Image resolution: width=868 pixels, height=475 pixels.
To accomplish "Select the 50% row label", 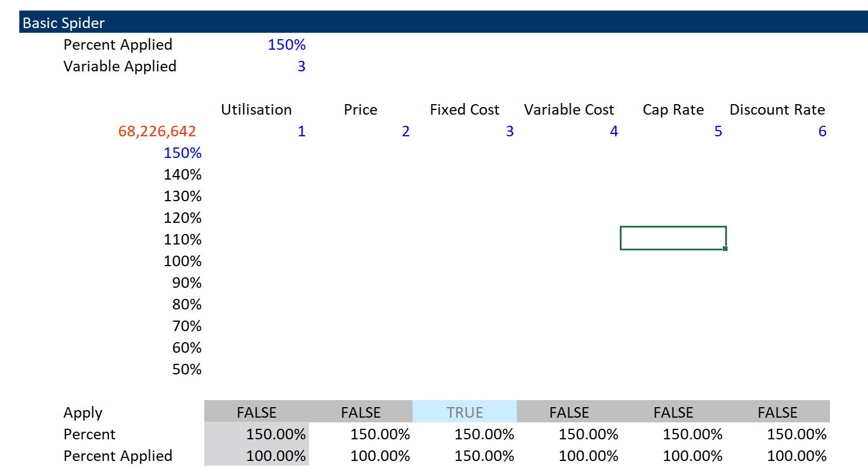I will 188,369.
